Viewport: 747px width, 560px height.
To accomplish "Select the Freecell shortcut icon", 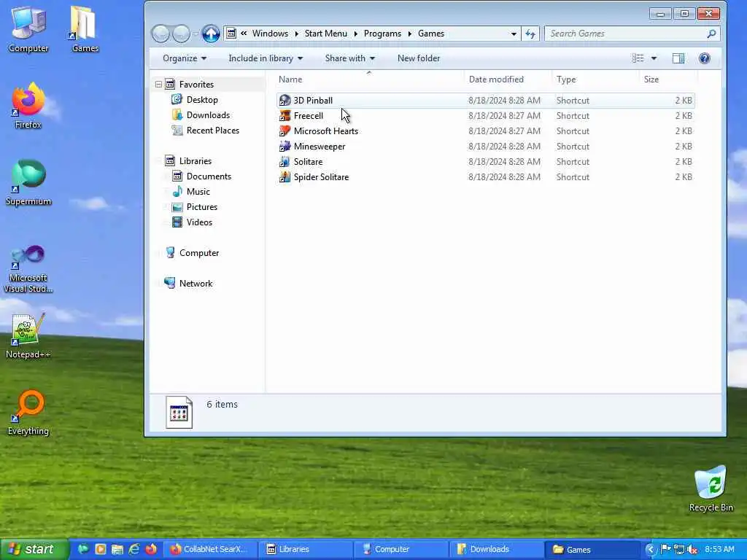I will (285, 116).
